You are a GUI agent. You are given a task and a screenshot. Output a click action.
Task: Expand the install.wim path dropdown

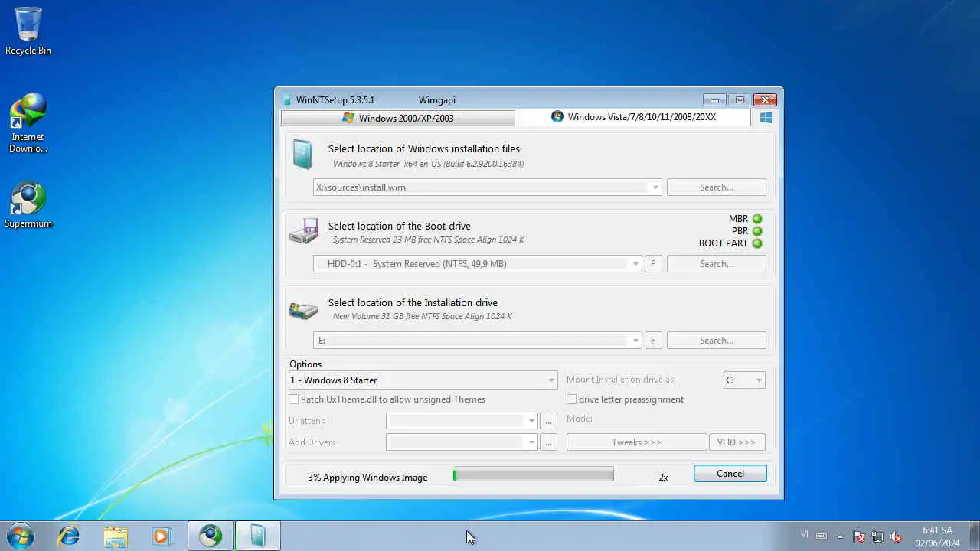click(x=655, y=187)
